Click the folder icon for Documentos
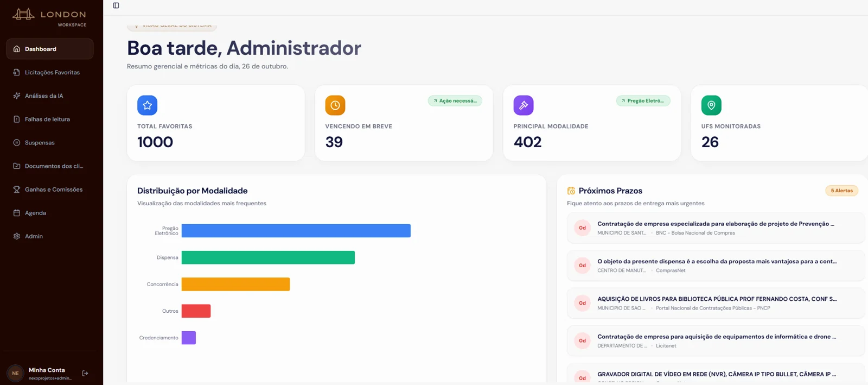The width and height of the screenshot is (868, 385). point(17,166)
